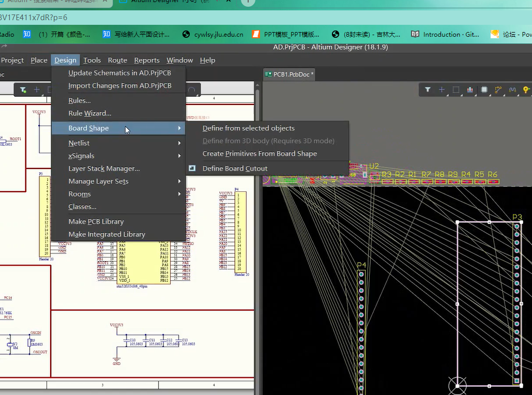Expand the Netlist submenu

pos(79,143)
